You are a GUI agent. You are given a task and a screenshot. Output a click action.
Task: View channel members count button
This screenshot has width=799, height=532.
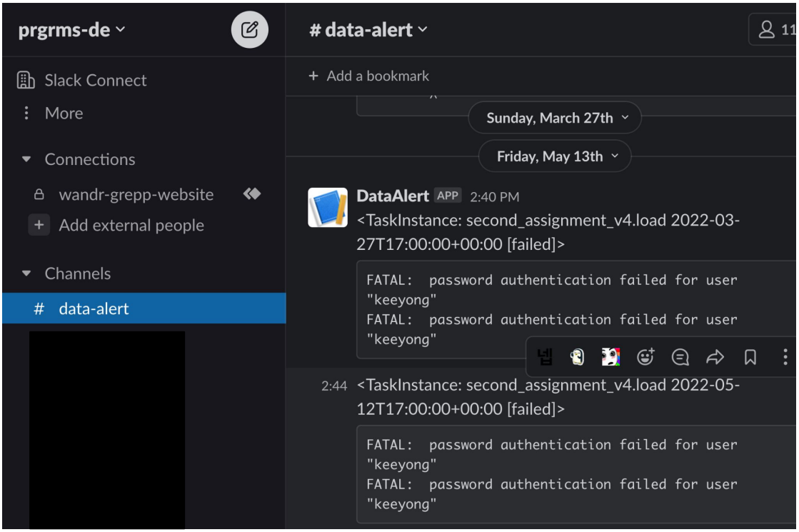773,29
